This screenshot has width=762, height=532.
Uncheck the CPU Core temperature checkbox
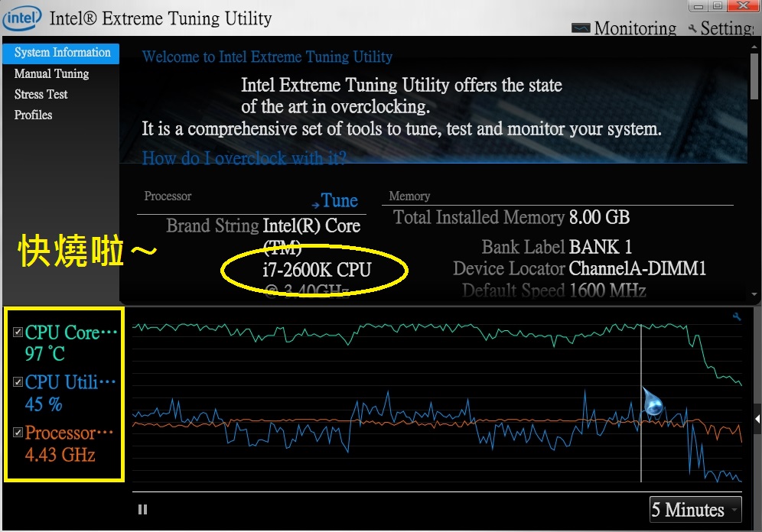click(x=18, y=332)
